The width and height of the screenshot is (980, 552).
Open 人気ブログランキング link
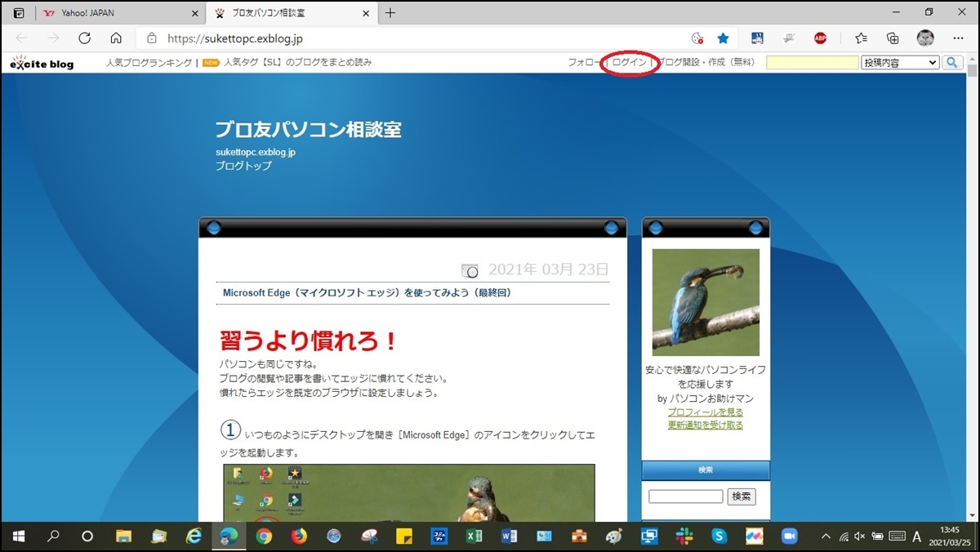149,62
